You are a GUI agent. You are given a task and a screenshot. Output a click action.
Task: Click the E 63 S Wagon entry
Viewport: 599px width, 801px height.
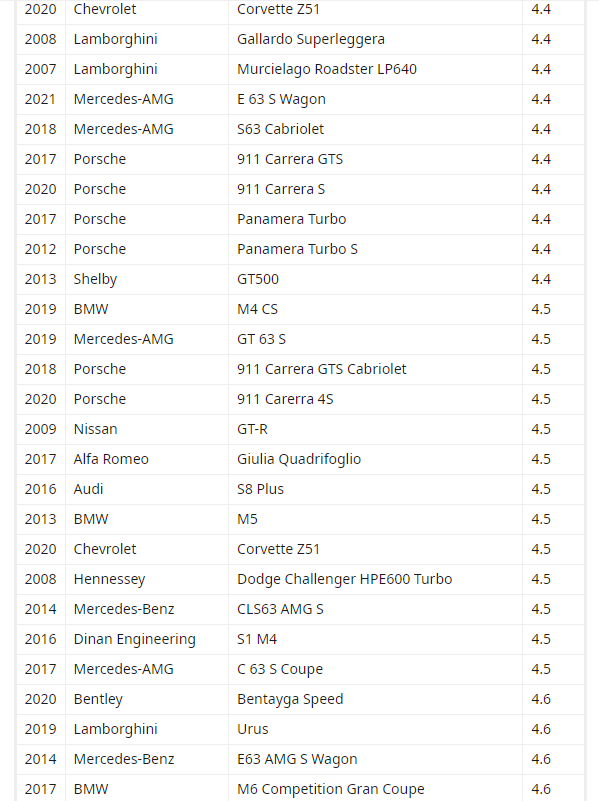click(375, 100)
